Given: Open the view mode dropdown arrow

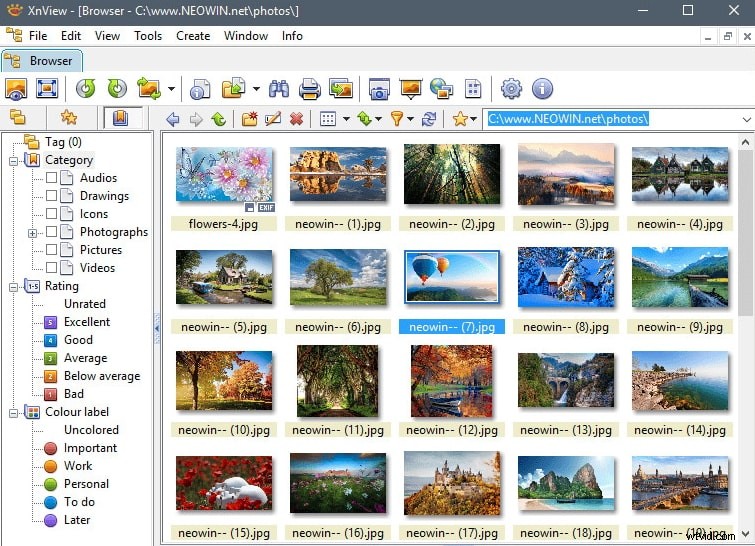Looking at the screenshot, I should pos(346,119).
